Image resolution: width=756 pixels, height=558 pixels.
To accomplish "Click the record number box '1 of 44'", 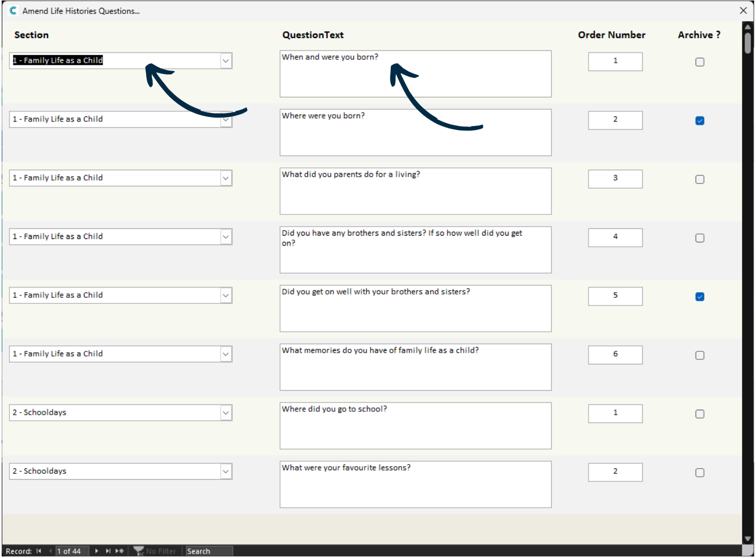I will (72, 551).
